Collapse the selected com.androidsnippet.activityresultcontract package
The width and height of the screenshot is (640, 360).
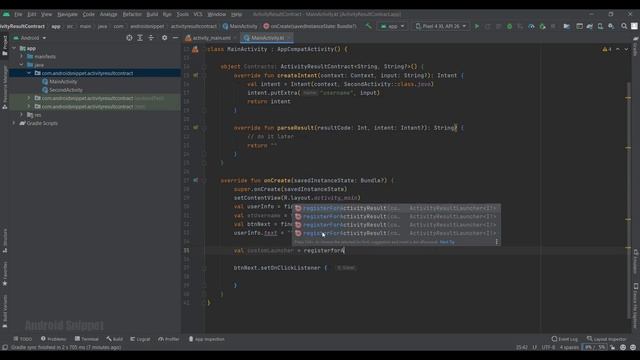(x=29, y=73)
